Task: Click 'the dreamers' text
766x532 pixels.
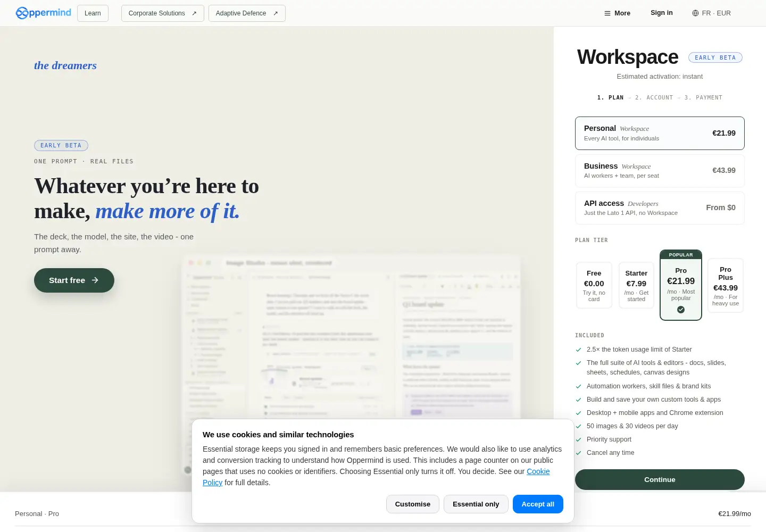Action: click(65, 65)
